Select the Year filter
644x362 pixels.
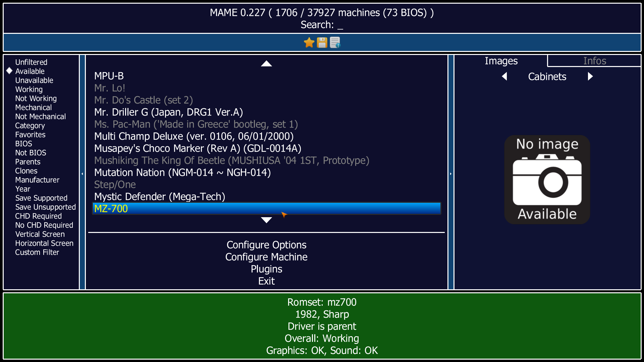click(x=22, y=189)
